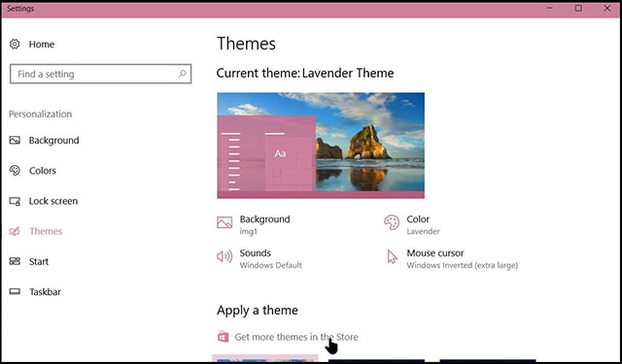Click the 'Themes' page title
Image resolution: width=622 pixels, height=364 pixels.
tap(246, 44)
